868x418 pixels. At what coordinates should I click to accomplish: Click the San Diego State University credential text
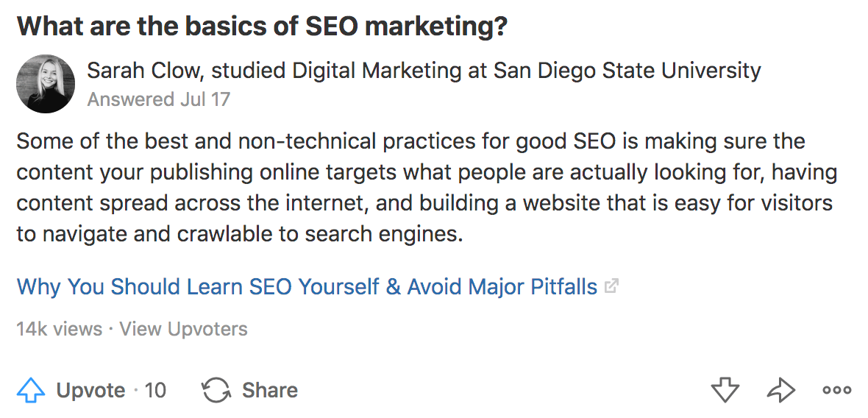pyautogui.click(x=627, y=71)
